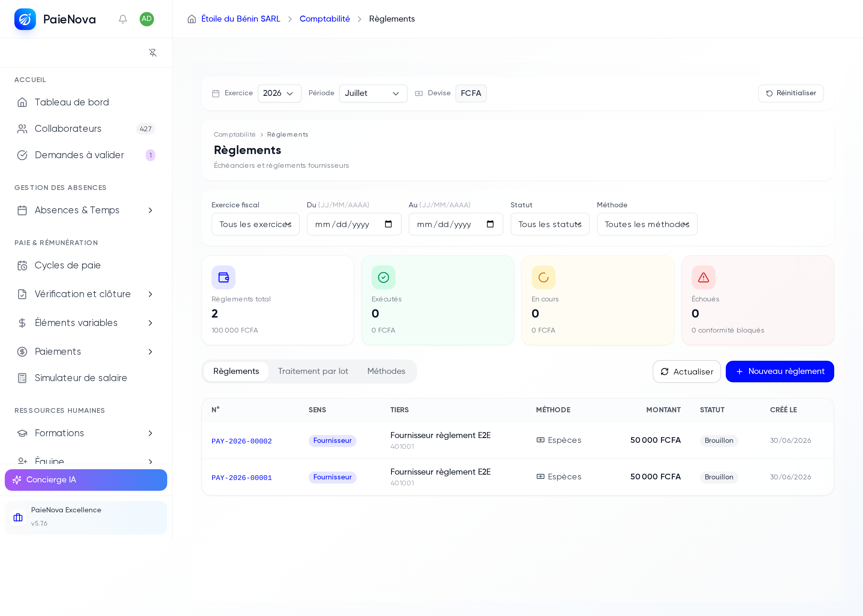Expand the Absences & Temps menu
This screenshot has width=863, height=616.
86,210
